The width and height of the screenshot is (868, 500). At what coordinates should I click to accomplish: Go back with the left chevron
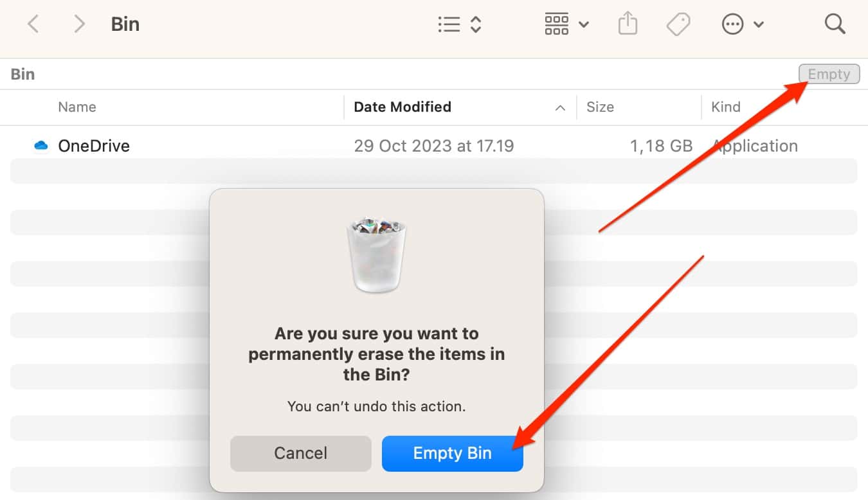tap(33, 24)
